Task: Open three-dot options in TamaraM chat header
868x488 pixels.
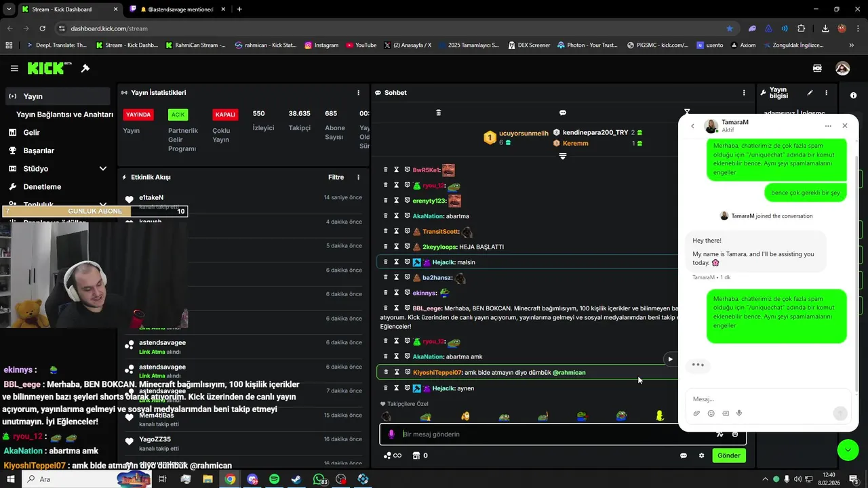Action: coord(828,126)
